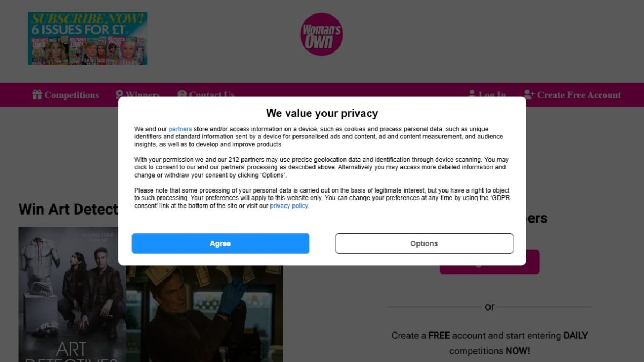Follow the partners link in privacy notice
Viewport: 644px width, 362px height.
pyautogui.click(x=180, y=129)
